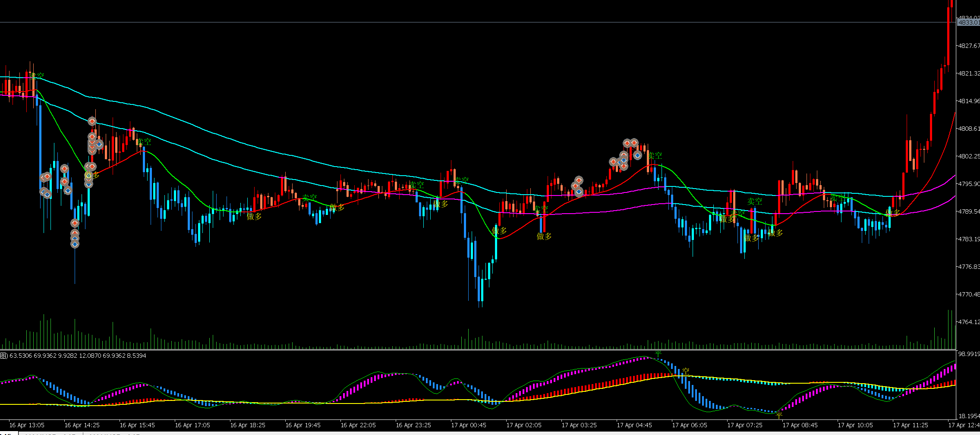This screenshot has width=980, height=435.
Task: Click the indicator values readout starting with 63.5306
Action: tap(78, 356)
